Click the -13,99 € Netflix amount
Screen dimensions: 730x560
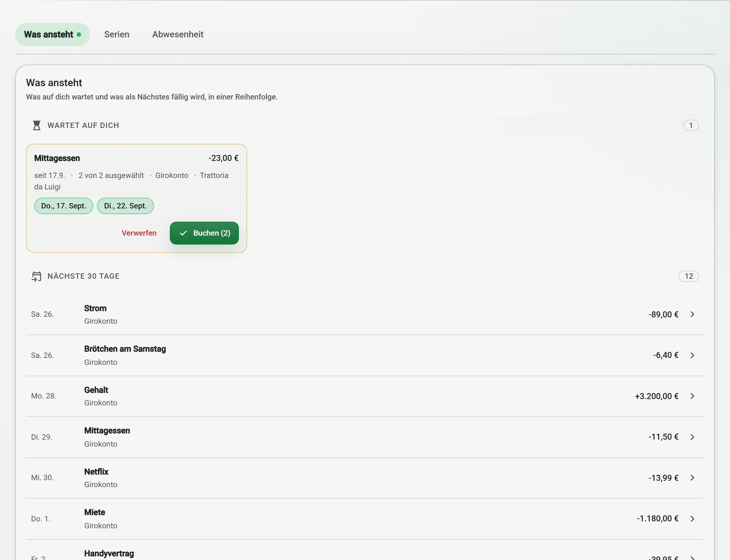coord(663,478)
